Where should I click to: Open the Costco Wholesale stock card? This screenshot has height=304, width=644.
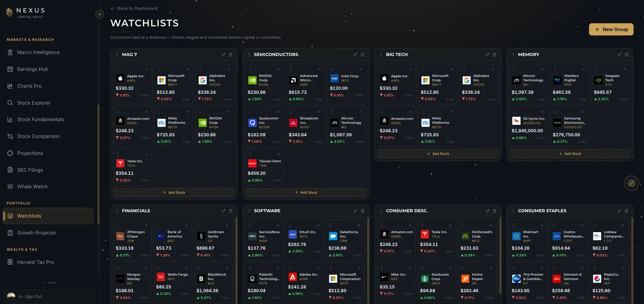(x=570, y=240)
